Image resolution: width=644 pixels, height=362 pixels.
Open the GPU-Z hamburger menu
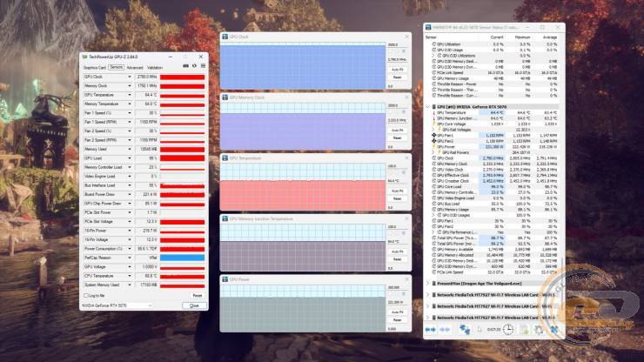pos(203,66)
